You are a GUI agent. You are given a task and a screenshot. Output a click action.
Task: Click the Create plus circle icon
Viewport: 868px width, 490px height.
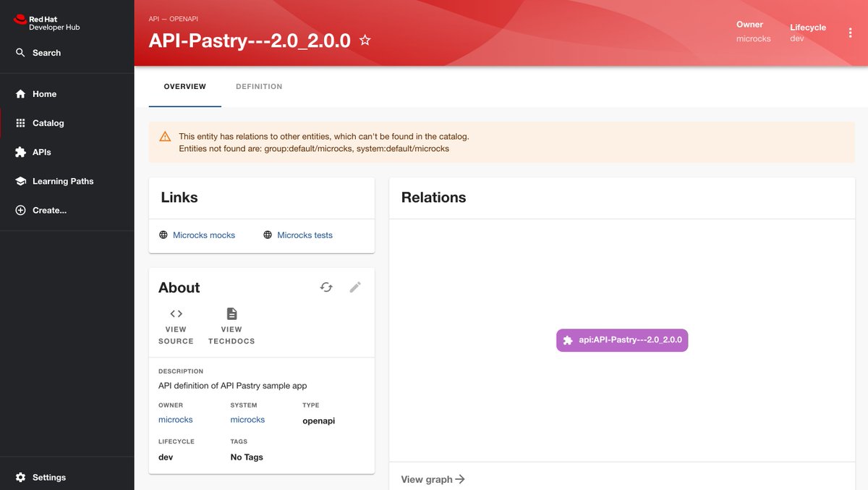20,210
